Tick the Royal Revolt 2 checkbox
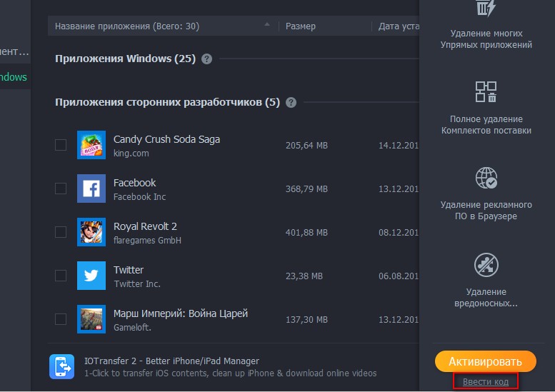Image resolution: width=555 pixels, height=392 pixels. (61, 232)
